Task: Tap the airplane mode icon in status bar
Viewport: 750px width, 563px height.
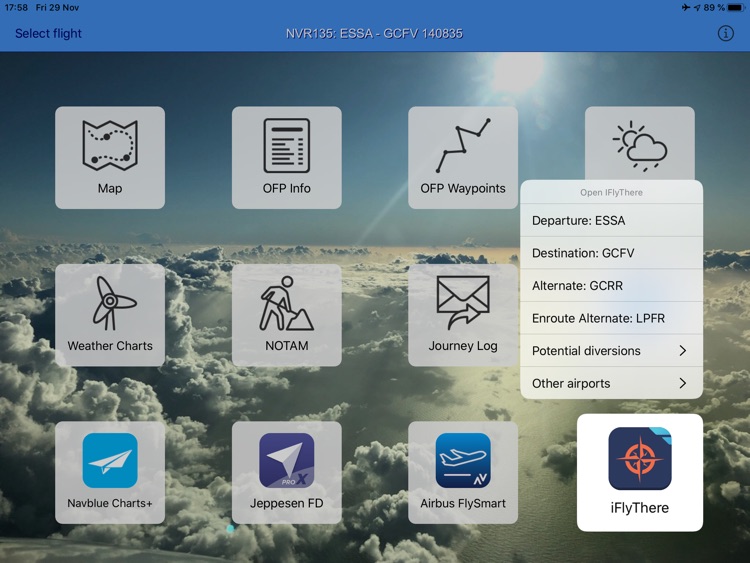Action: coord(686,8)
